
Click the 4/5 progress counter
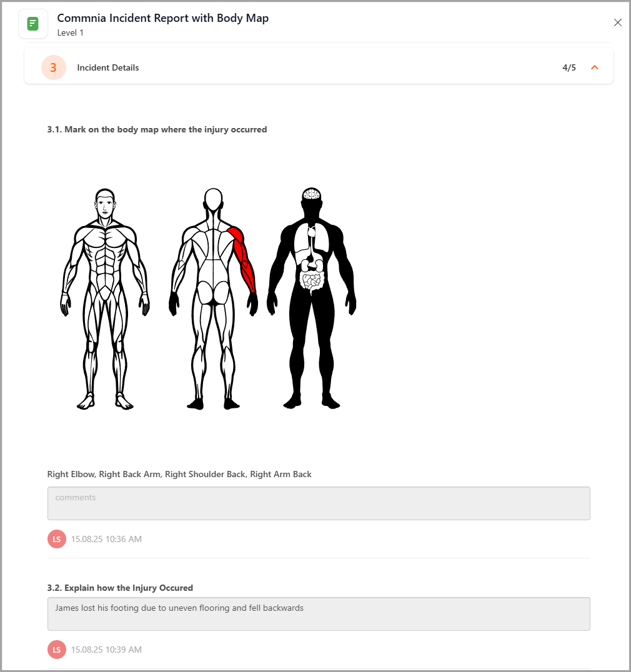point(569,67)
